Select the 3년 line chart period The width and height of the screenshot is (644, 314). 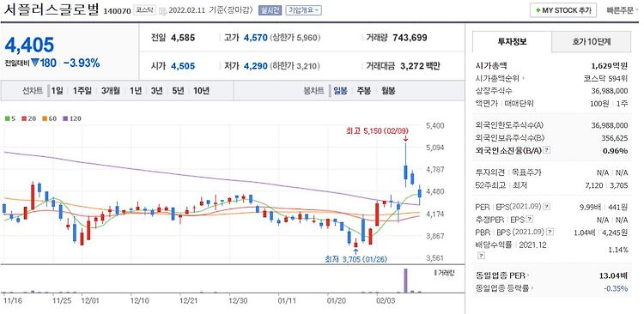[x=156, y=91]
